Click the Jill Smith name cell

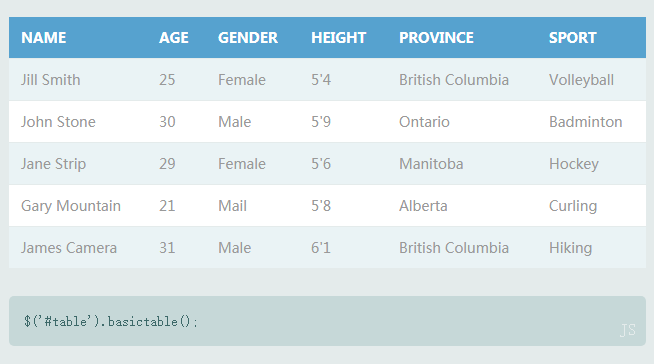click(50, 80)
